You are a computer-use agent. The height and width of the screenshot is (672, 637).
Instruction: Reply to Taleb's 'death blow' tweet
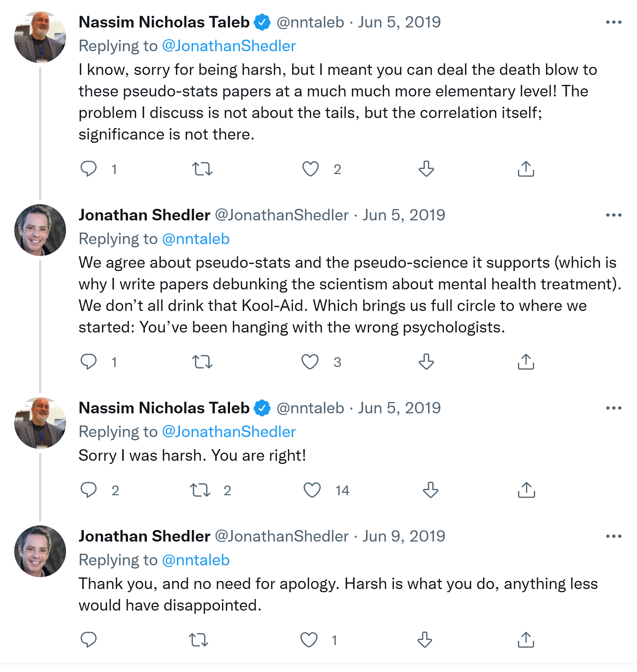point(88,169)
